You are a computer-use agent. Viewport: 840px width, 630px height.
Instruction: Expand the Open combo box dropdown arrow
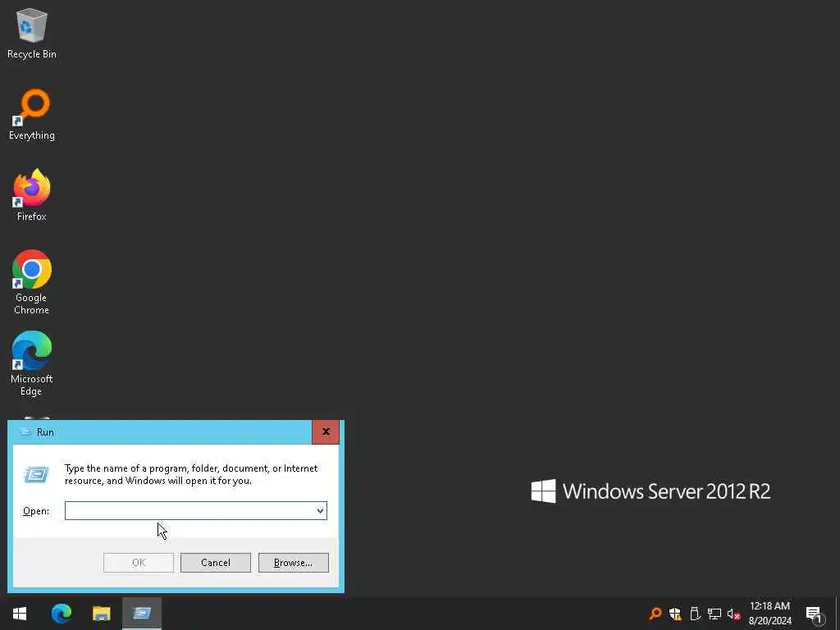(x=320, y=510)
